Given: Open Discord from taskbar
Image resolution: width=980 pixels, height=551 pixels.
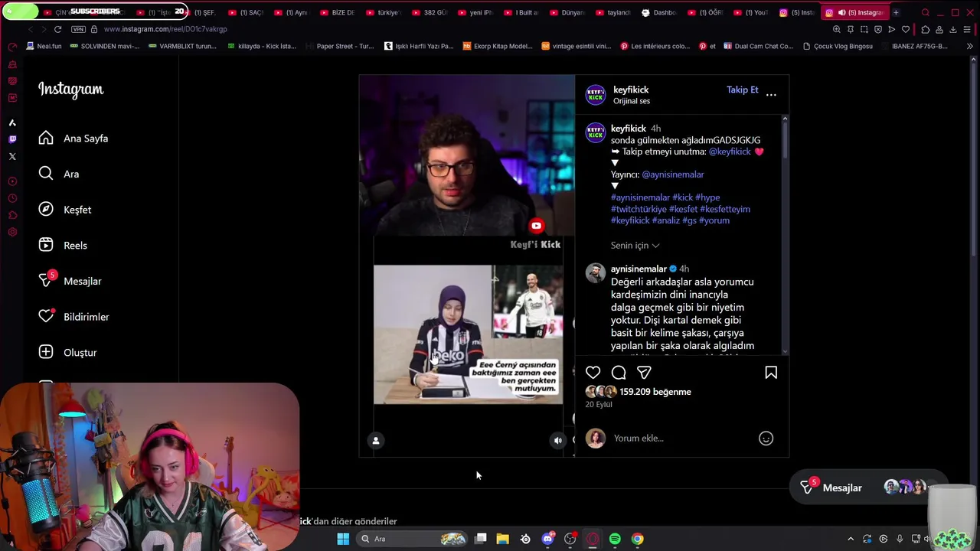Looking at the screenshot, I should [547, 539].
